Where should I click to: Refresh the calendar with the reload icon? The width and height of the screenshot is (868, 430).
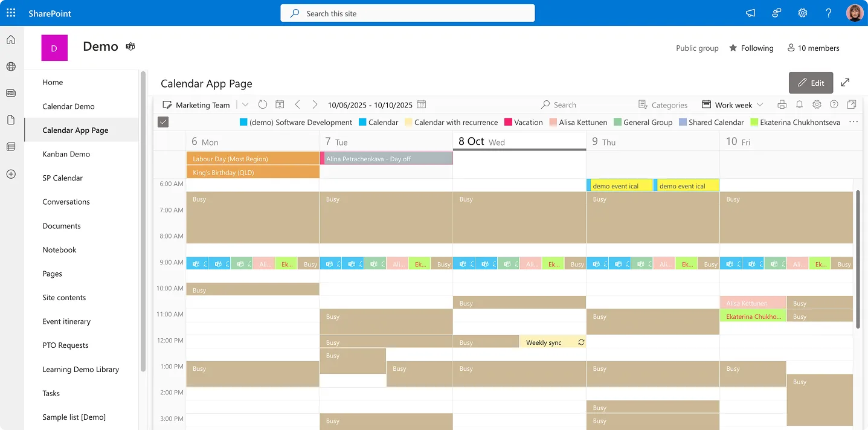pos(262,104)
